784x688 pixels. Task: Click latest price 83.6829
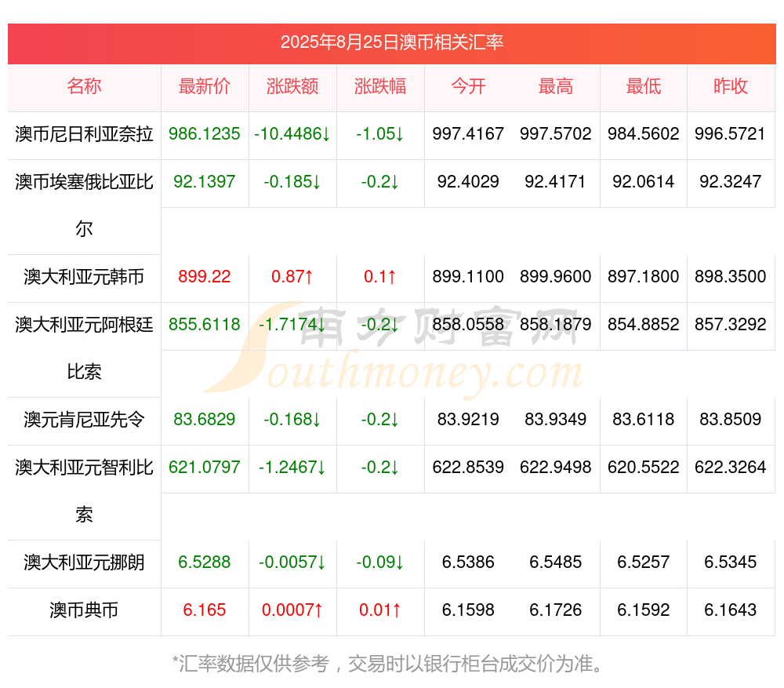[x=205, y=419]
